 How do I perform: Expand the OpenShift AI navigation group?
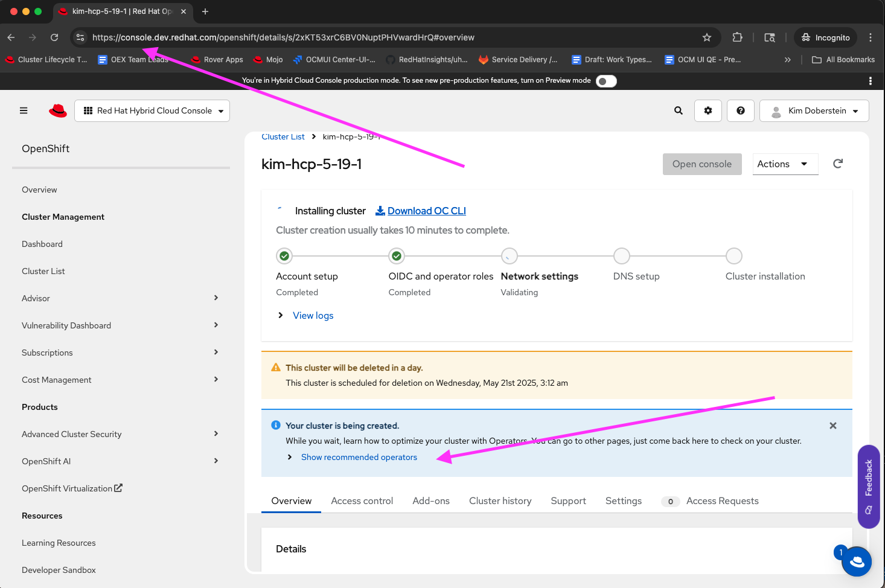[120, 461]
